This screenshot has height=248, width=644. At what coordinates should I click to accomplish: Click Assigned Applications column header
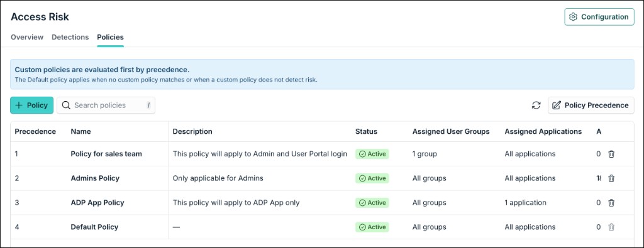click(x=543, y=132)
